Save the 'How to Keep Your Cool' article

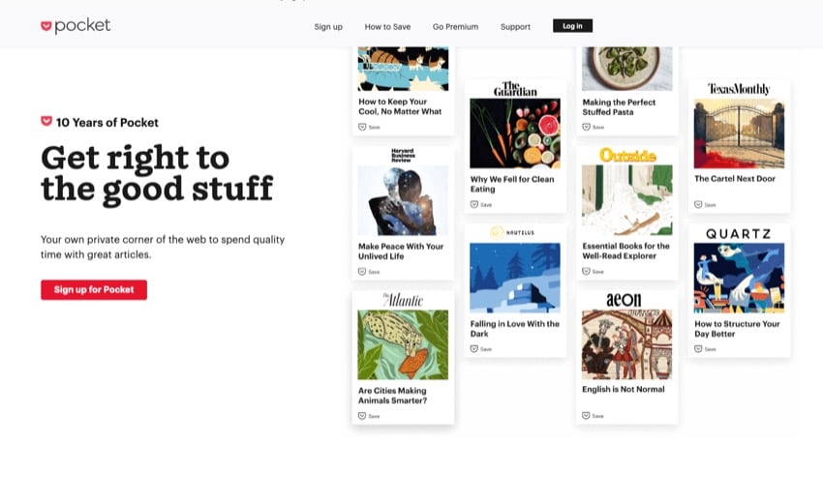point(369,127)
